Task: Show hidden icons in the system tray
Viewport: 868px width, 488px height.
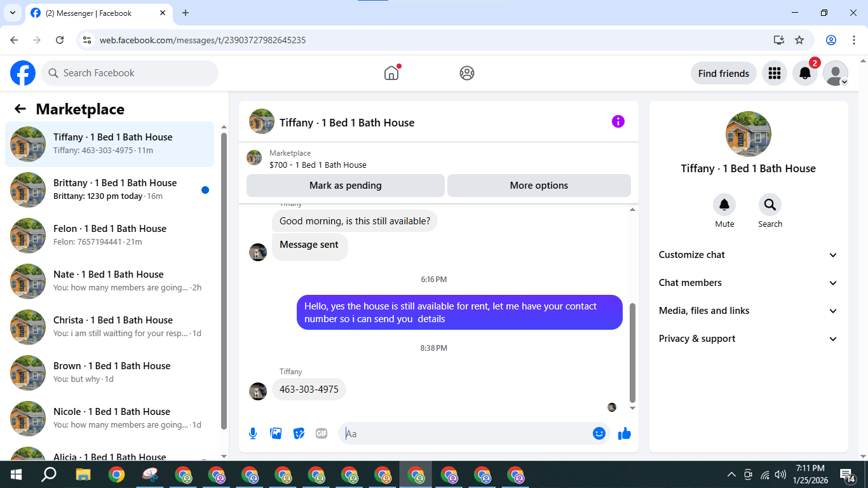Action: point(731,475)
